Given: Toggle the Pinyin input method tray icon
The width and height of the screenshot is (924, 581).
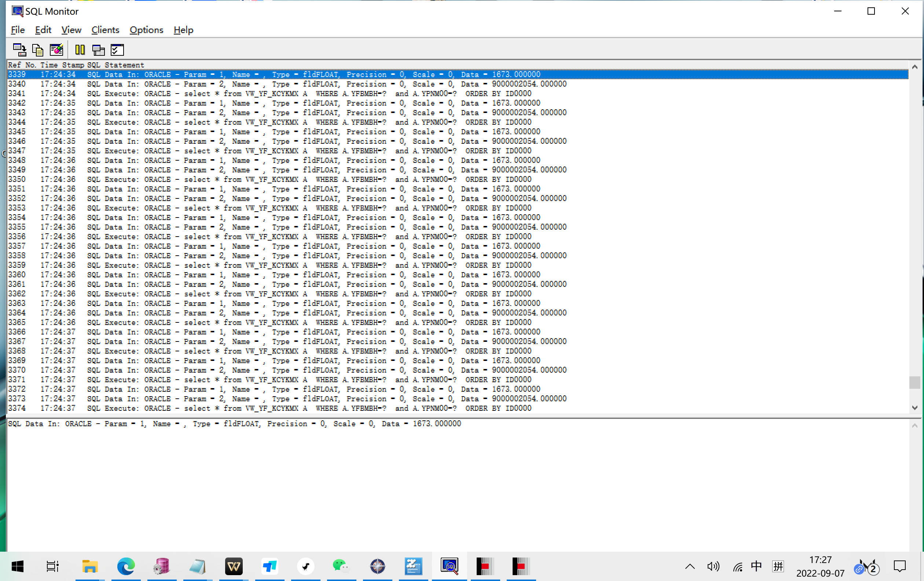Looking at the screenshot, I should tap(778, 566).
